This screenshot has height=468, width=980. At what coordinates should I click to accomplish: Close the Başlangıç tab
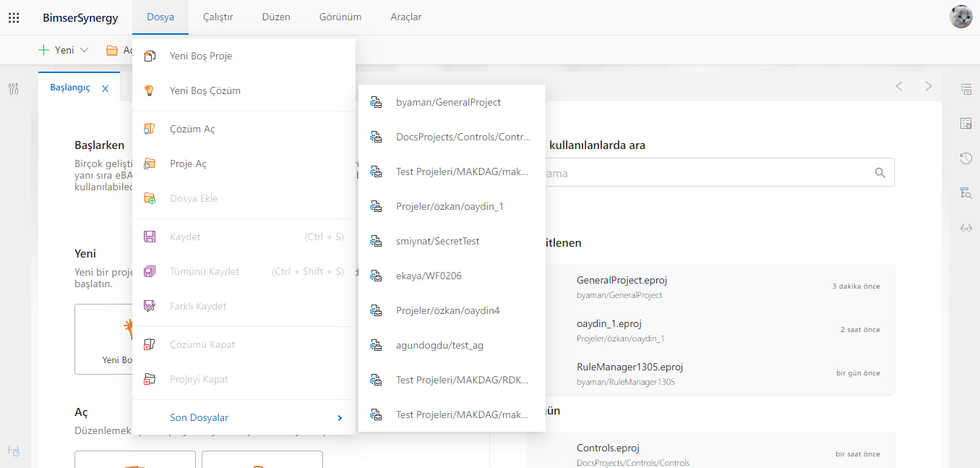105,88
